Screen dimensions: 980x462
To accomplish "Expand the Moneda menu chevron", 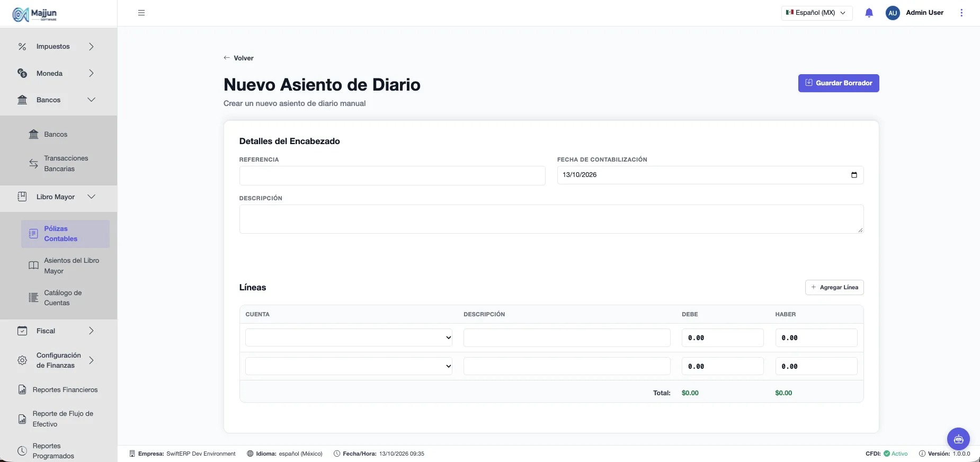I will [91, 73].
